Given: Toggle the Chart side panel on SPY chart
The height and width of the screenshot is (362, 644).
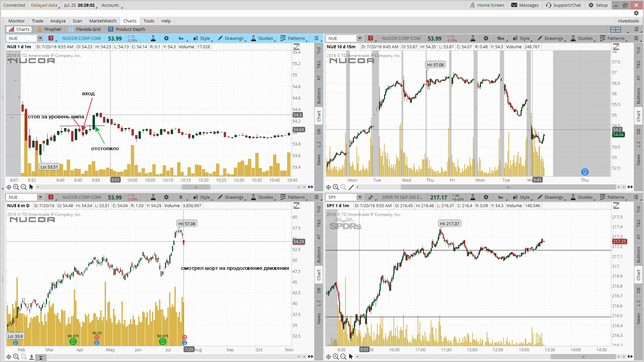Looking at the screenshot, I should point(638,275).
